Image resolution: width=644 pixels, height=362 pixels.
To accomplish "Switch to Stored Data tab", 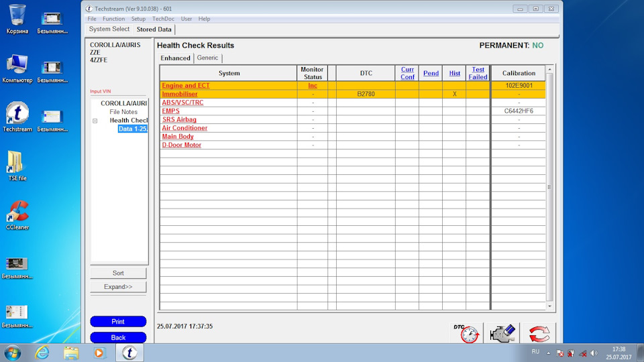I will [x=154, y=29].
